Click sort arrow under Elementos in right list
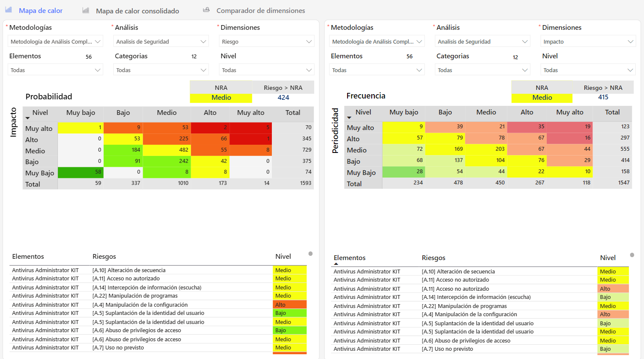644x359 pixels. (336, 264)
